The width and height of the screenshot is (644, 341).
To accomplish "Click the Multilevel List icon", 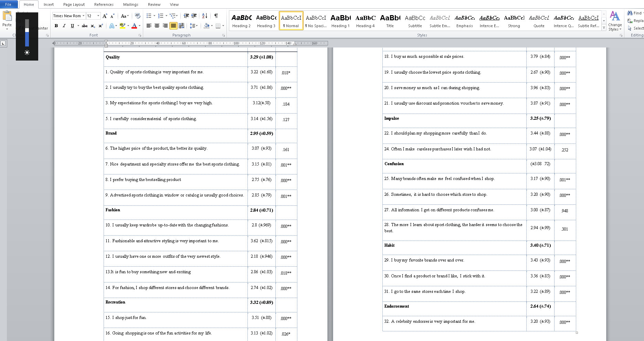I will (173, 16).
